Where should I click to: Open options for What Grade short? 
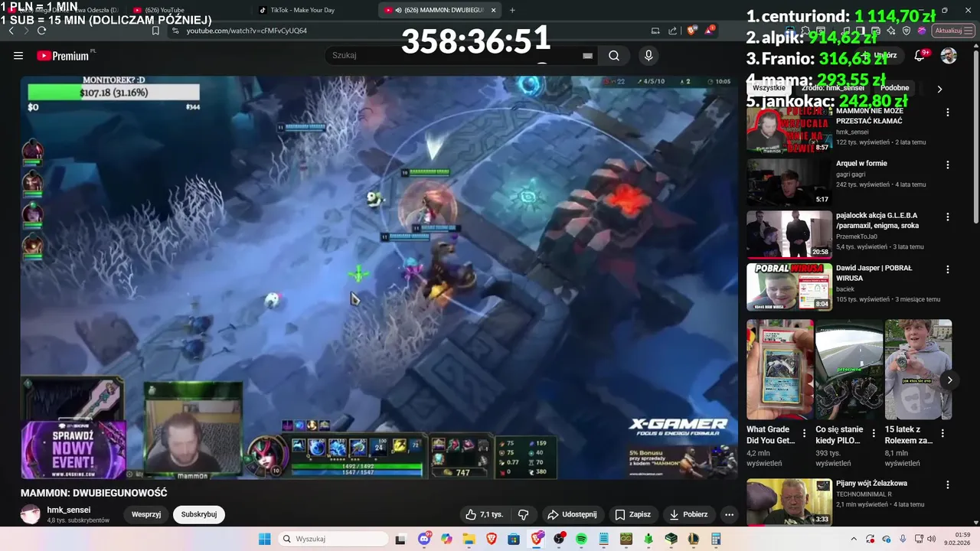pos(804,433)
